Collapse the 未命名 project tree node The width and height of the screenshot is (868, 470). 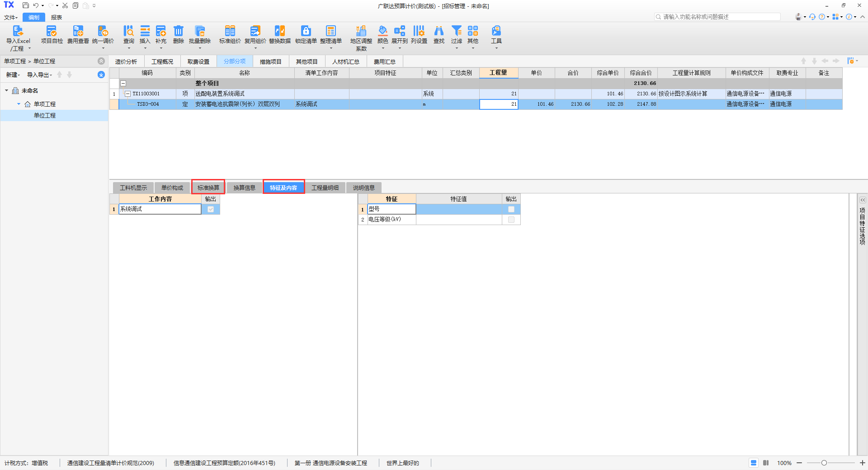tap(7, 91)
